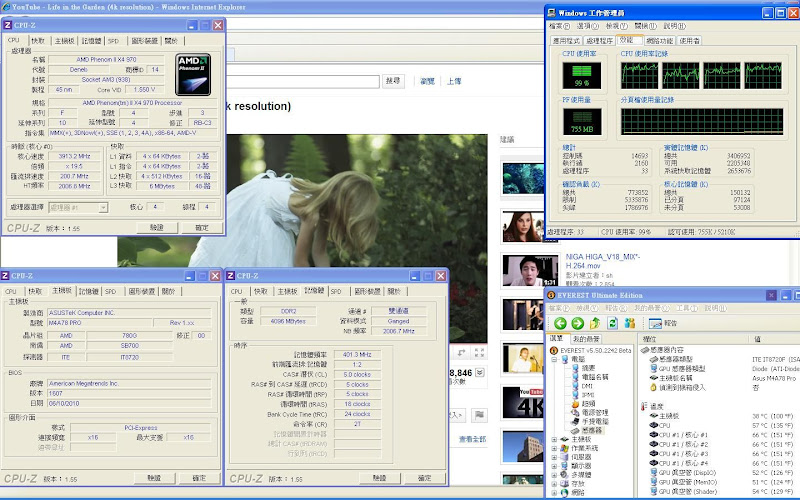Open 檔案 menu in Task Manager
The width and height of the screenshot is (800, 500).
(x=559, y=26)
